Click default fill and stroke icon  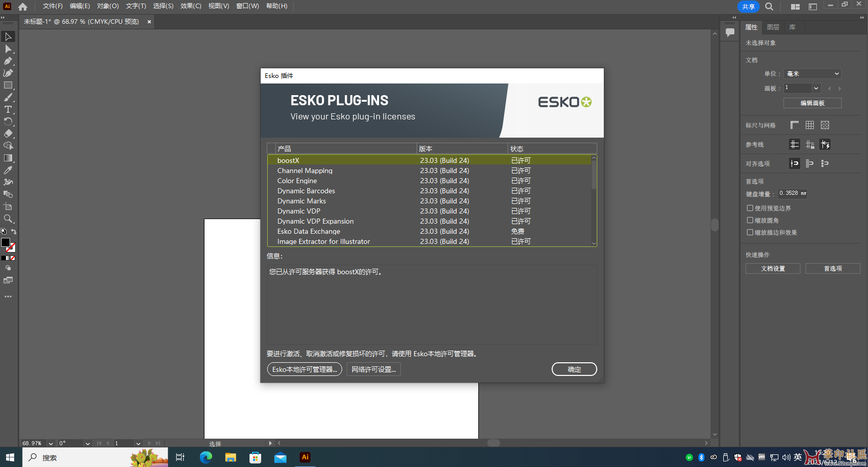pyautogui.click(x=4, y=231)
